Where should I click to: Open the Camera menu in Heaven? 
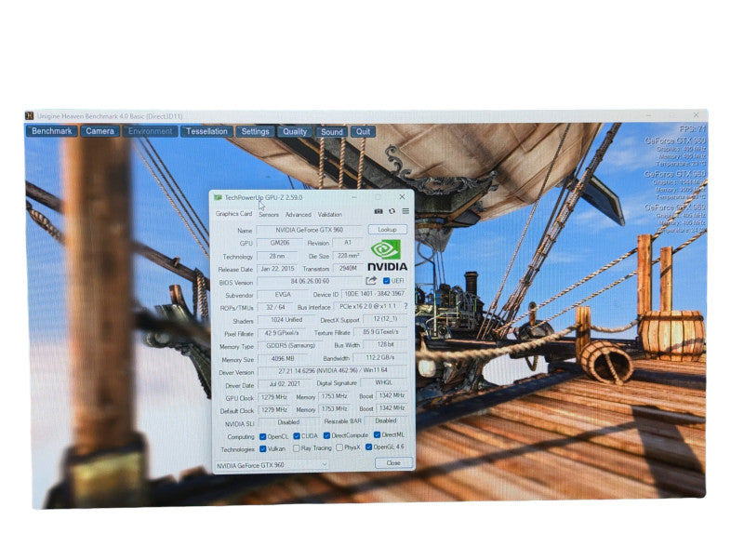tap(100, 131)
